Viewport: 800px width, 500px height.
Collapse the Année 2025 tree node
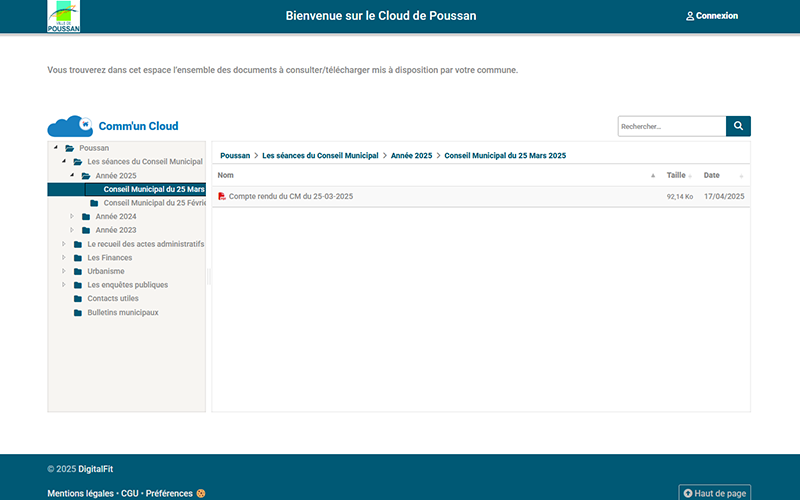point(72,175)
